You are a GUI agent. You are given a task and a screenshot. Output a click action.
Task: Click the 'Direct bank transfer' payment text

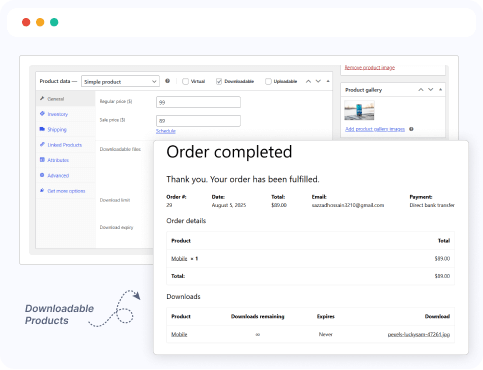click(432, 205)
